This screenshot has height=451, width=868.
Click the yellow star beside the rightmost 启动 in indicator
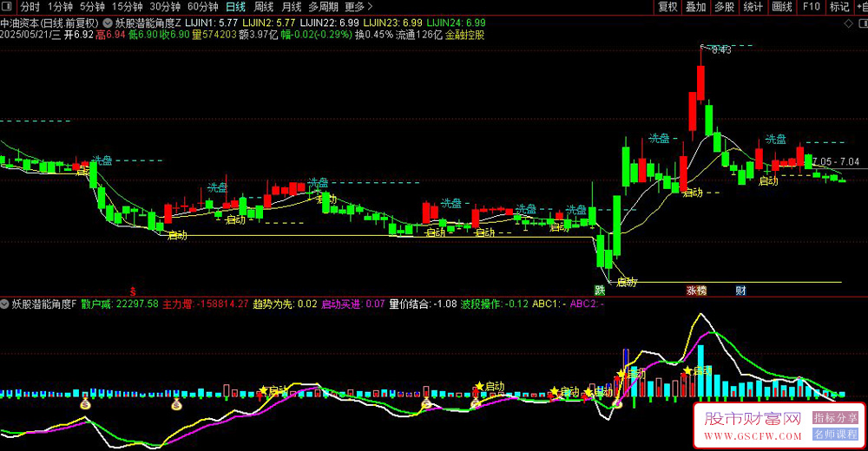coord(687,370)
